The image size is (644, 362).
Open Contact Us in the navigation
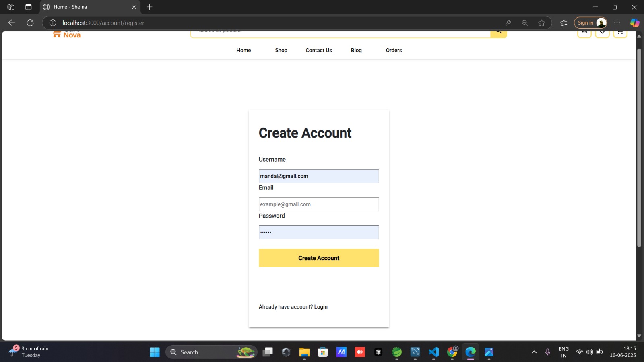click(319, 50)
